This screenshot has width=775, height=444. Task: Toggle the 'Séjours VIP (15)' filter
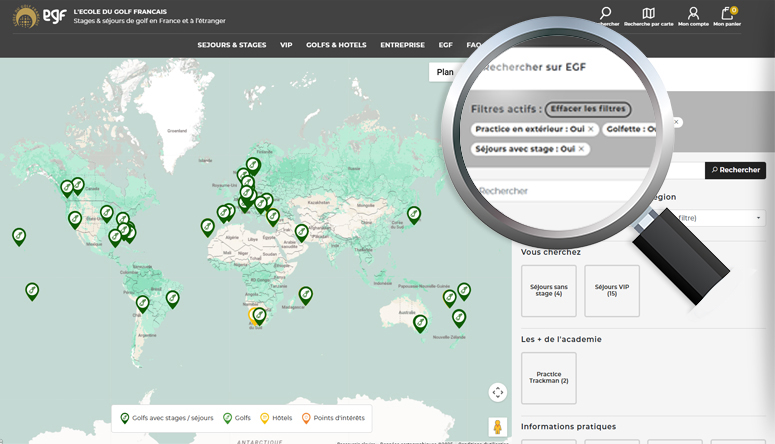tap(611, 290)
